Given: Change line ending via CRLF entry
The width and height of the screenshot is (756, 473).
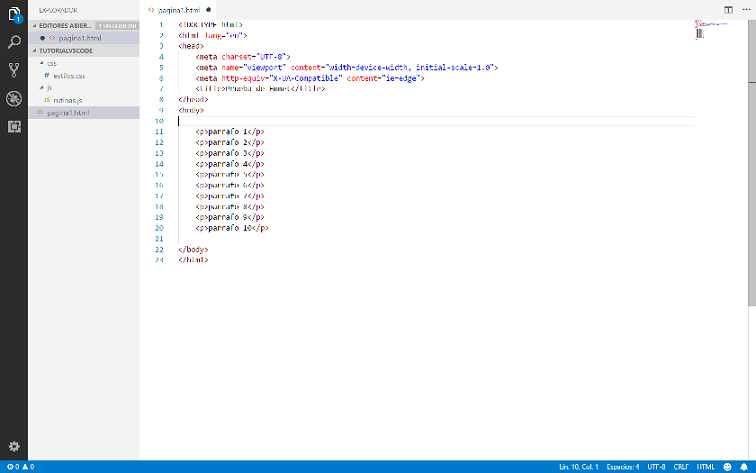Looking at the screenshot, I should pos(681,467).
